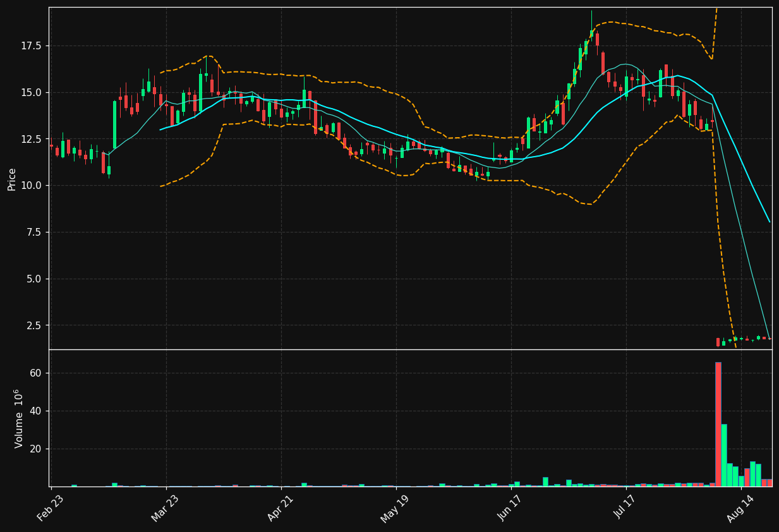Click the tallest red volume bar

718,424
